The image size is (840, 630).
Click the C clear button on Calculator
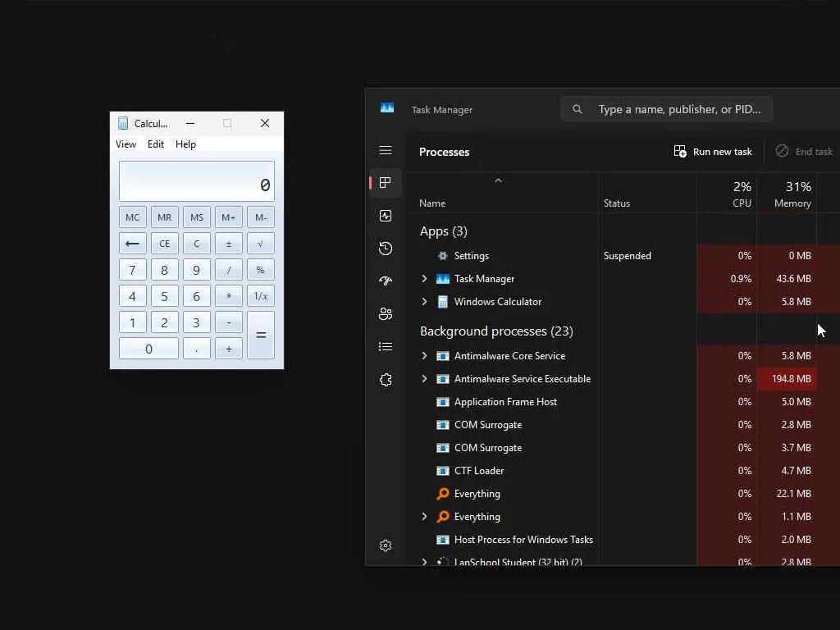[197, 244]
